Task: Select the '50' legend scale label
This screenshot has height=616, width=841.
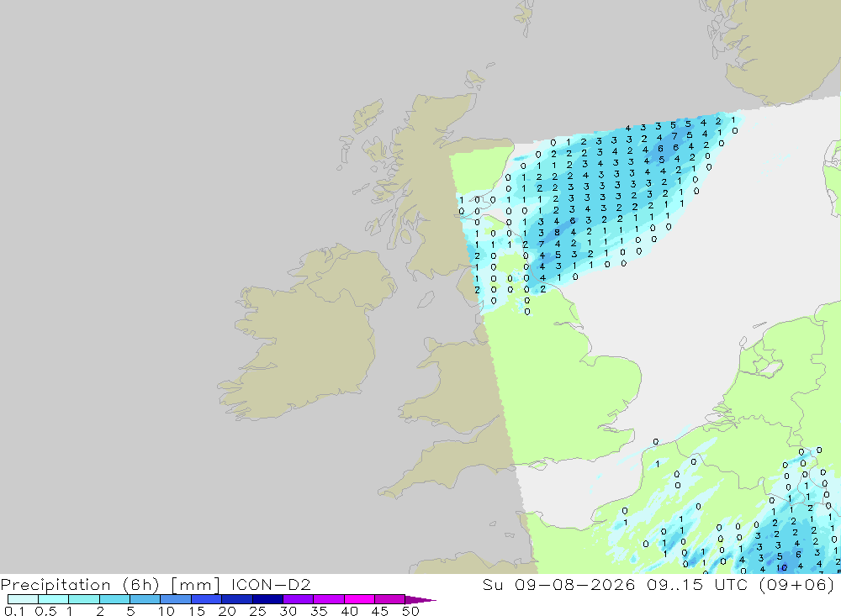Action: pos(410,611)
